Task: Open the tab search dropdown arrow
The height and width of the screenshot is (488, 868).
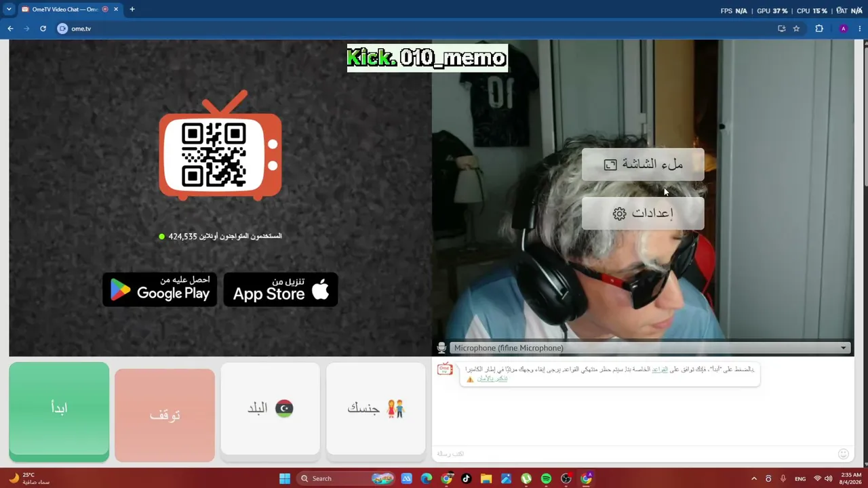Action: point(9,9)
